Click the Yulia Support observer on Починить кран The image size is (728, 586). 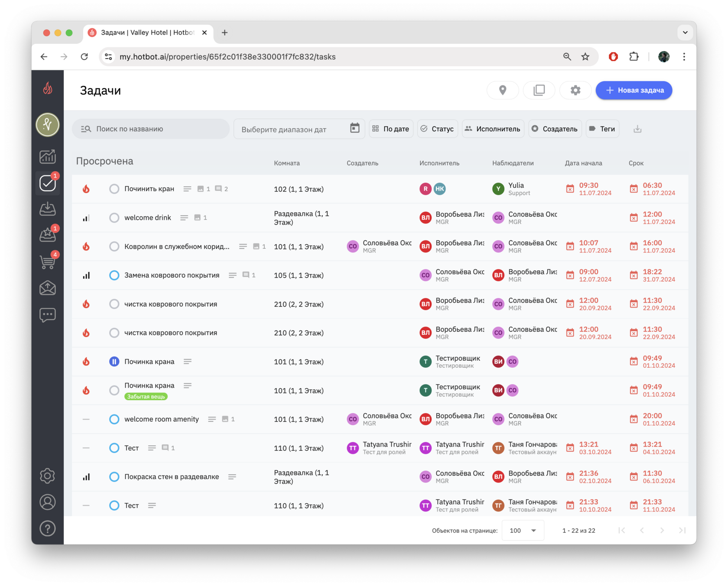click(511, 189)
